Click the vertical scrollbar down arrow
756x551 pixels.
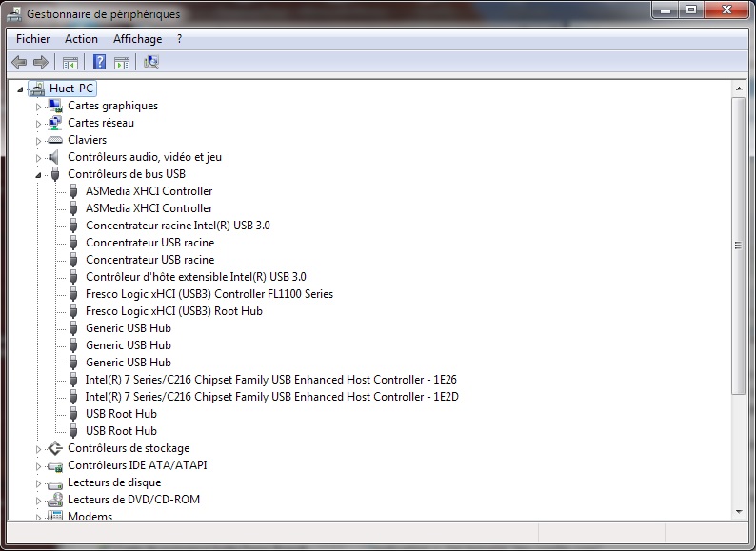pyautogui.click(x=739, y=513)
